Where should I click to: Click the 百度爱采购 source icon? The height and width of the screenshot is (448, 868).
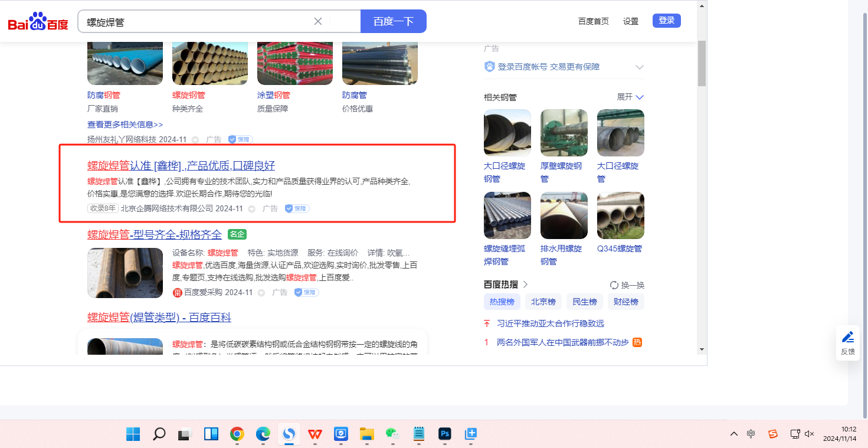(x=177, y=292)
